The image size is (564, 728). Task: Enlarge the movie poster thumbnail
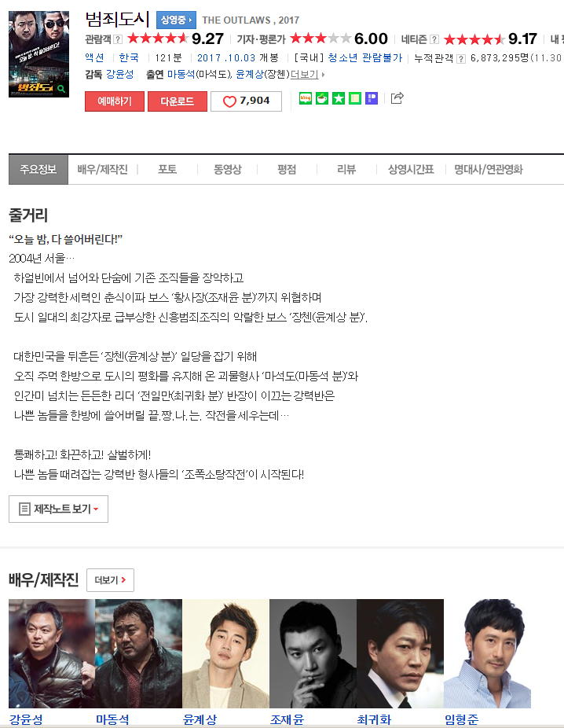39,54
